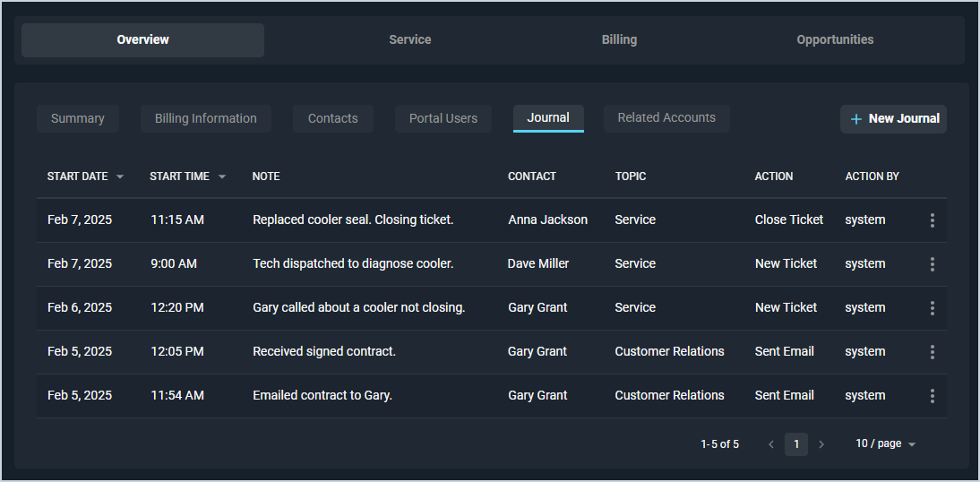Open the Opportunities tab
Screen dimensions: 980x482
[x=835, y=40]
